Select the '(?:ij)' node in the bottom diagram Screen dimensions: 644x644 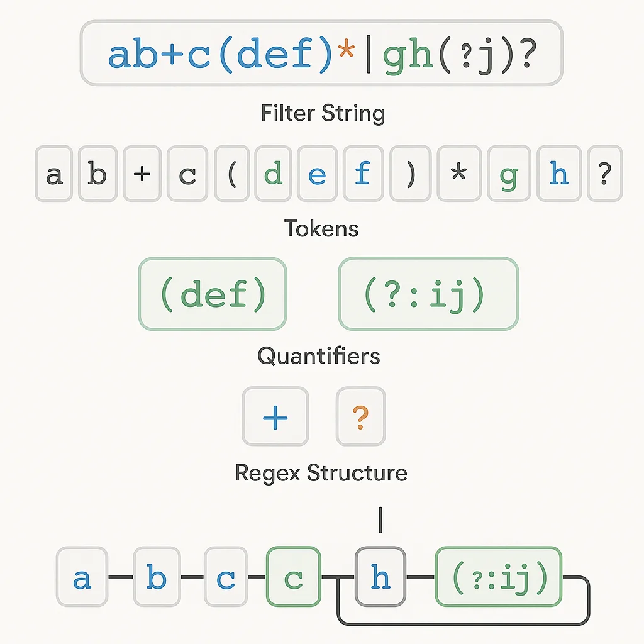498,577
